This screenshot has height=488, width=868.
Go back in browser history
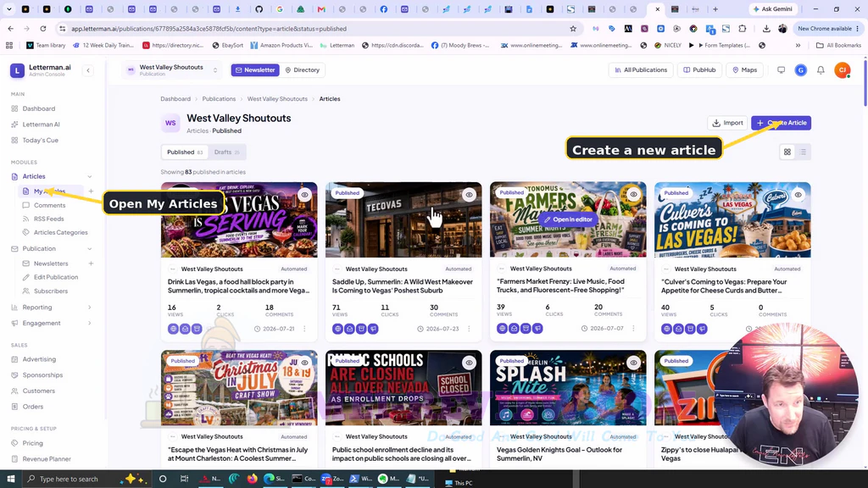tap(11, 29)
